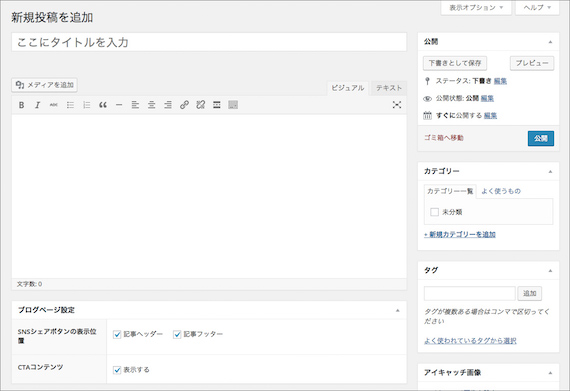Image resolution: width=570 pixels, height=391 pixels.
Task: Insert a blockquote
Action: click(103, 105)
